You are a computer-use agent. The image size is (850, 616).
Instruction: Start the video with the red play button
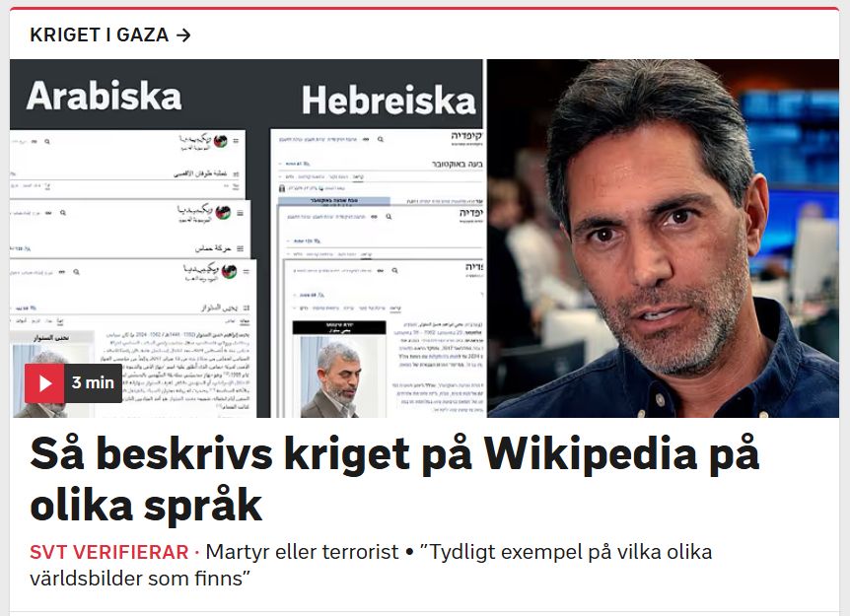pyautogui.click(x=44, y=383)
